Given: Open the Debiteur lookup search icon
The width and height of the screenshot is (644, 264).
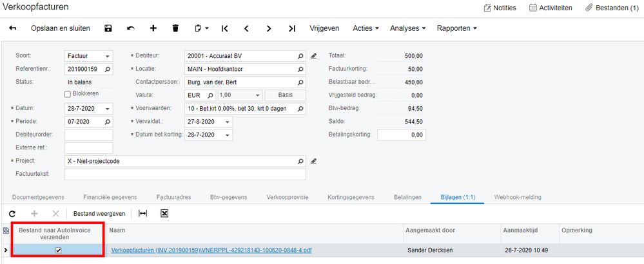Looking at the screenshot, I should click(x=300, y=56).
